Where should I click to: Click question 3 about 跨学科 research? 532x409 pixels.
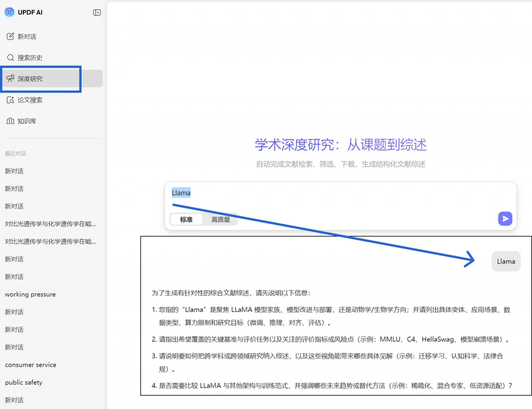click(327, 362)
